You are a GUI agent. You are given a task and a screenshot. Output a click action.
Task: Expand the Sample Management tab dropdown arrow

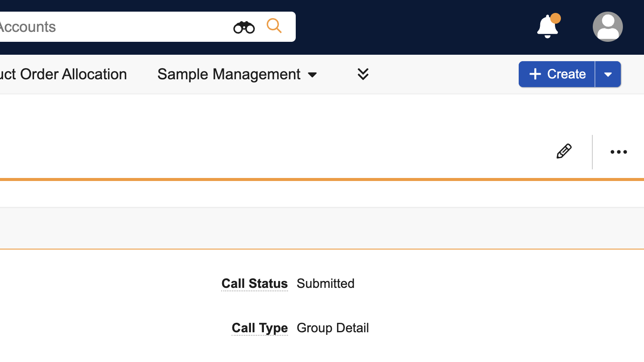pos(313,75)
